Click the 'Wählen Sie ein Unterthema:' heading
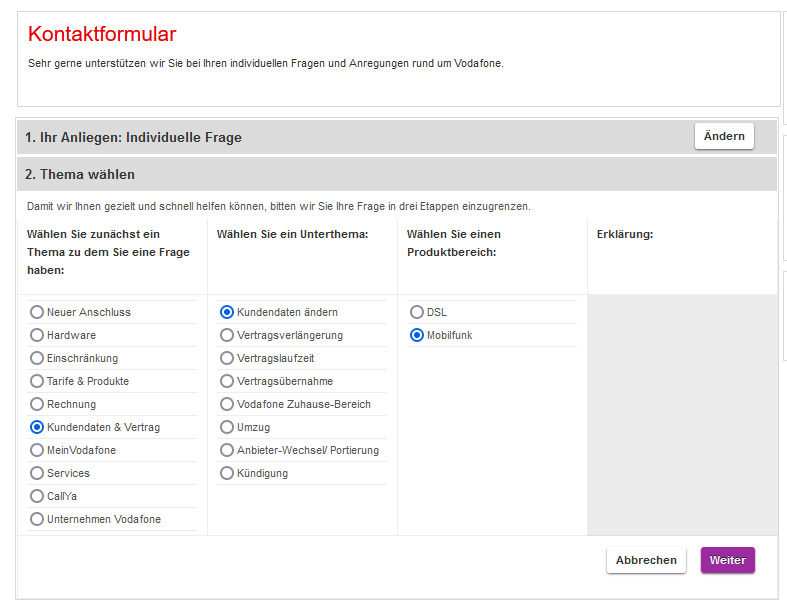Screen dimensions: 787x607 pyautogui.click(x=293, y=234)
